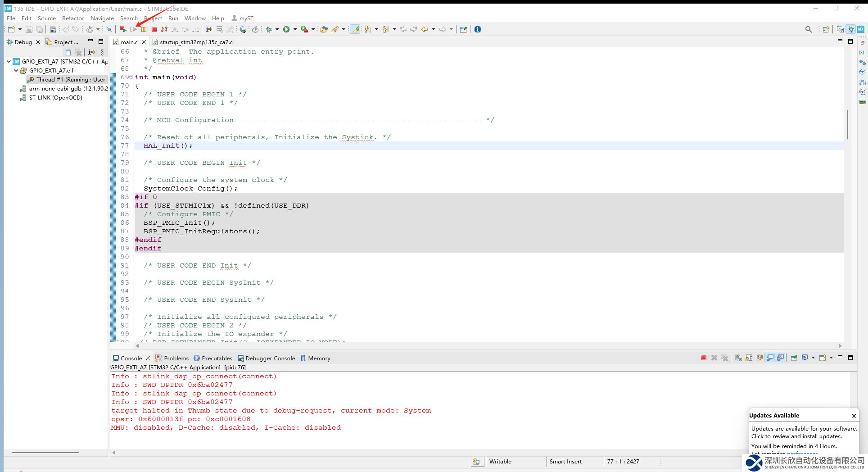The height and width of the screenshot is (472, 868).
Task: Suspend the running debug session
Action: point(144,29)
